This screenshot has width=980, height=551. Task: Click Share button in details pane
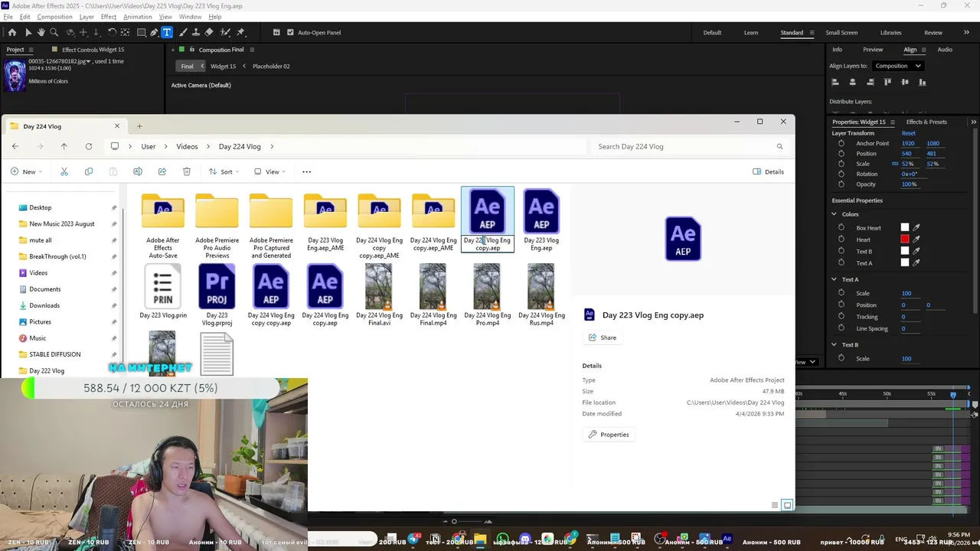[x=603, y=337]
